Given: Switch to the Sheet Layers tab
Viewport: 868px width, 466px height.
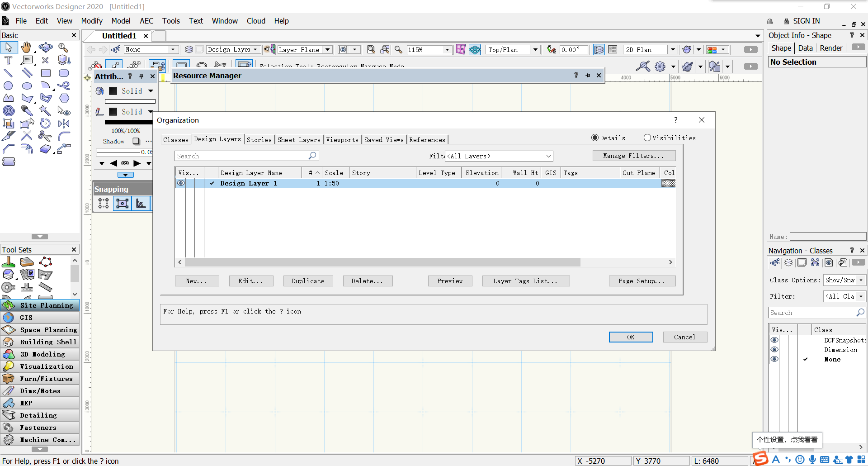Looking at the screenshot, I should tap(299, 140).
